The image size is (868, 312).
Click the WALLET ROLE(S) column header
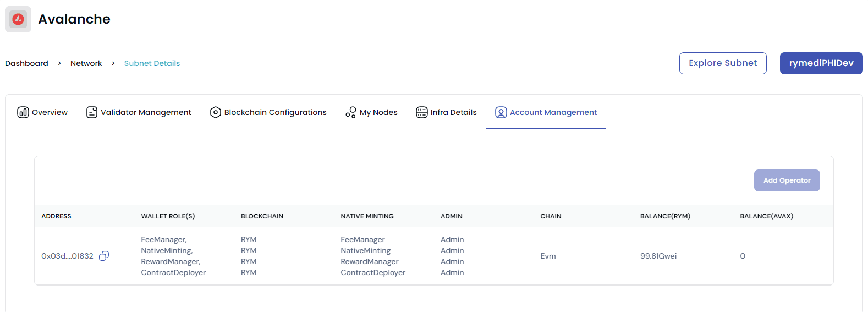(x=168, y=216)
